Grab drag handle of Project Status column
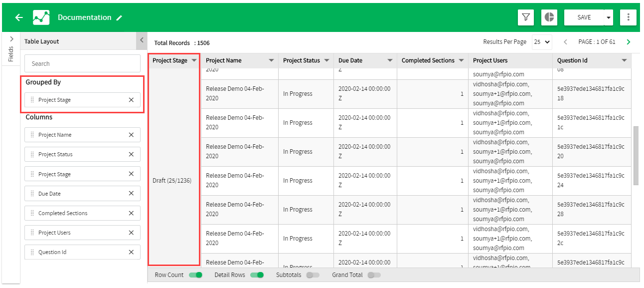Screen dimensions: 644x288 [32, 154]
